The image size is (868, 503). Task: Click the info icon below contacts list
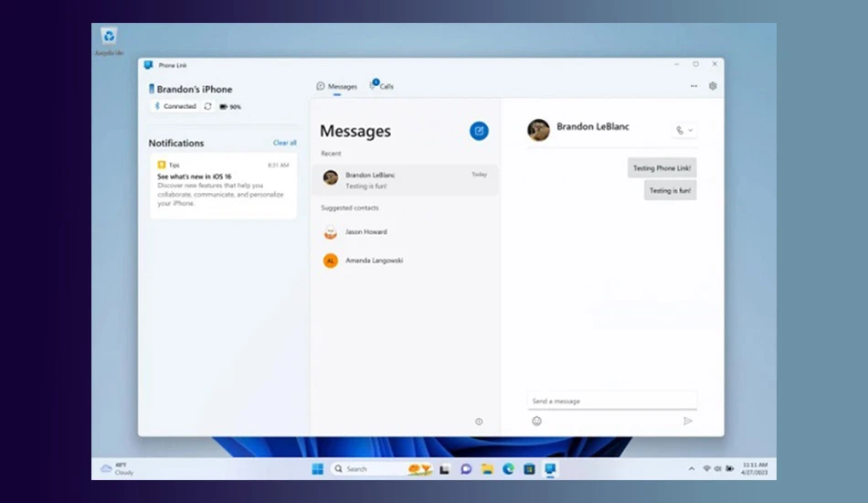(479, 422)
